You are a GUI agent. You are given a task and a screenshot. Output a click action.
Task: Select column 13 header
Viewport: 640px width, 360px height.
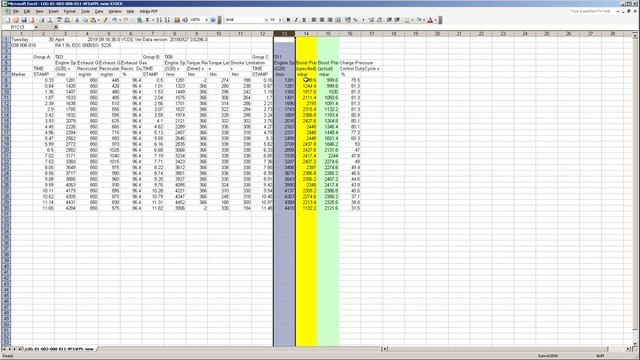point(284,34)
